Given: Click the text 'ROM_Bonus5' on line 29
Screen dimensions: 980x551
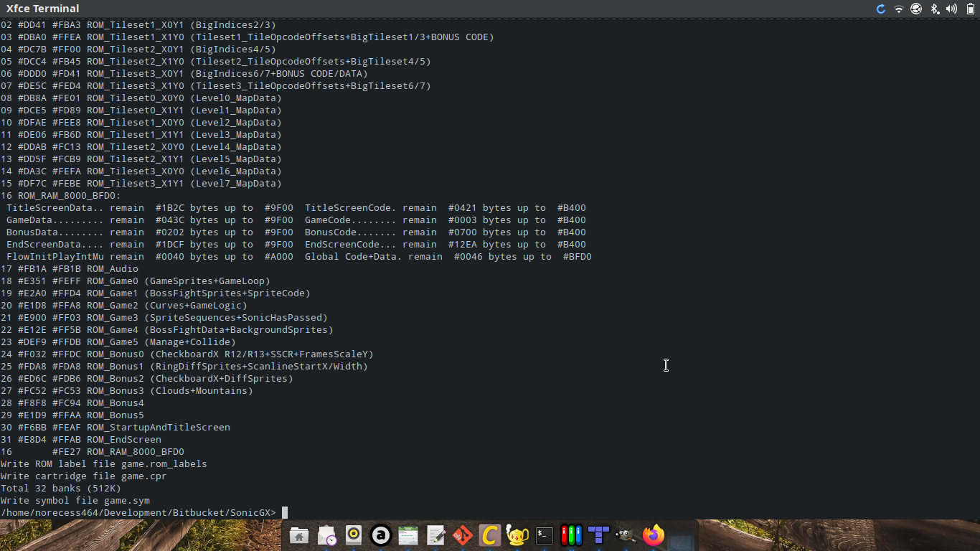Looking at the screenshot, I should pyautogui.click(x=116, y=415).
